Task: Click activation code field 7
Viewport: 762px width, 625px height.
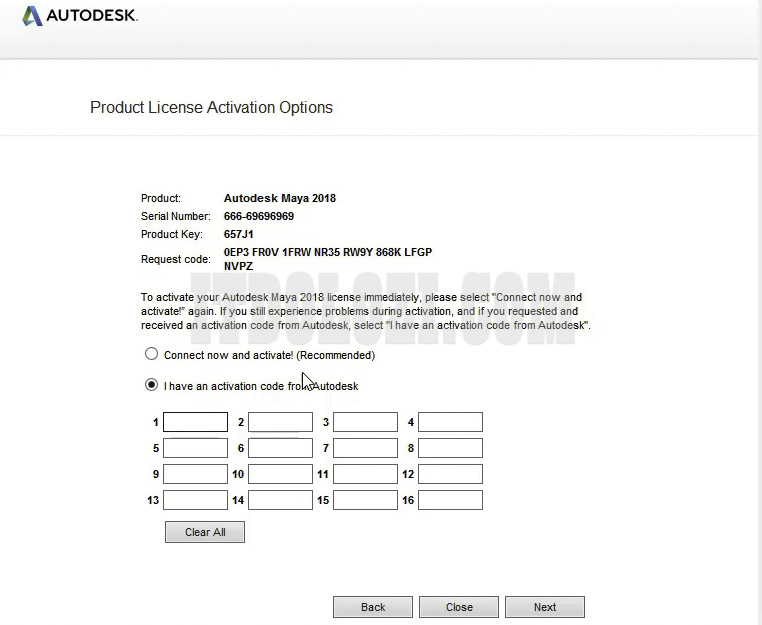Action: [365, 448]
